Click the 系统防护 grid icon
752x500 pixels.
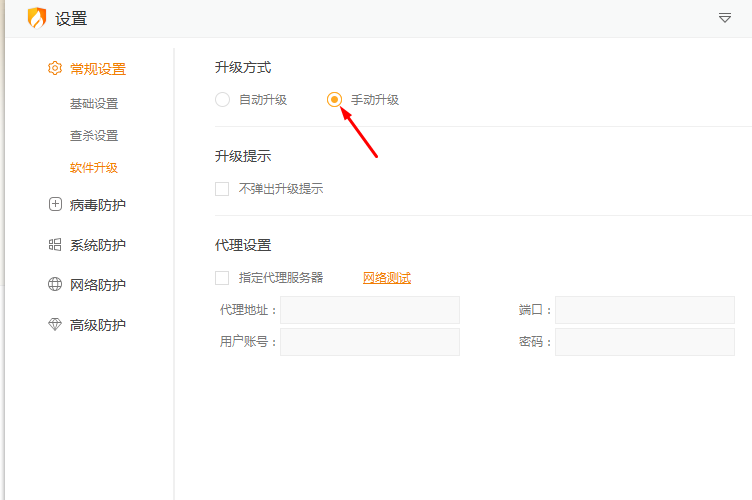(x=55, y=245)
